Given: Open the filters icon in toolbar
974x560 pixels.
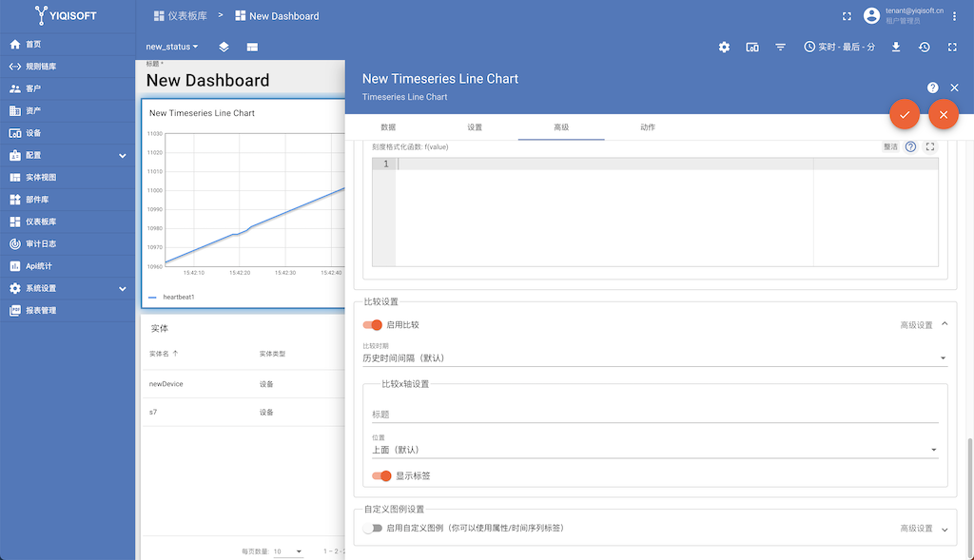Looking at the screenshot, I should click(x=781, y=48).
